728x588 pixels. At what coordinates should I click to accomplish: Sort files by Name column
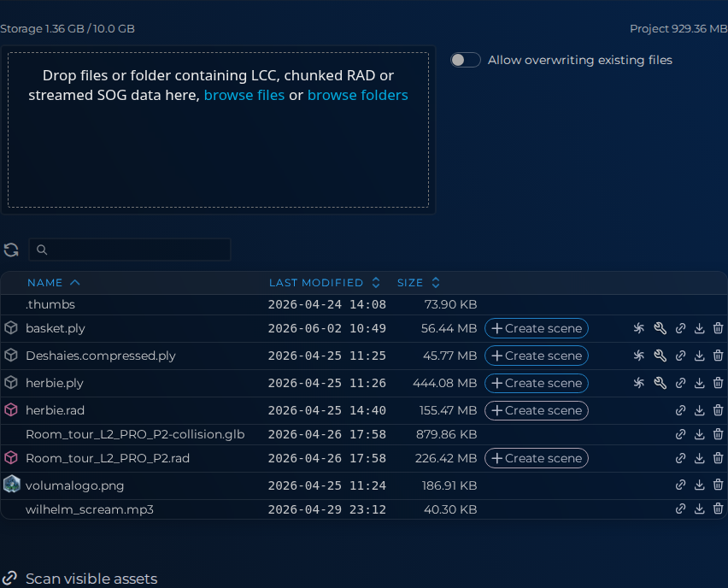click(53, 283)
